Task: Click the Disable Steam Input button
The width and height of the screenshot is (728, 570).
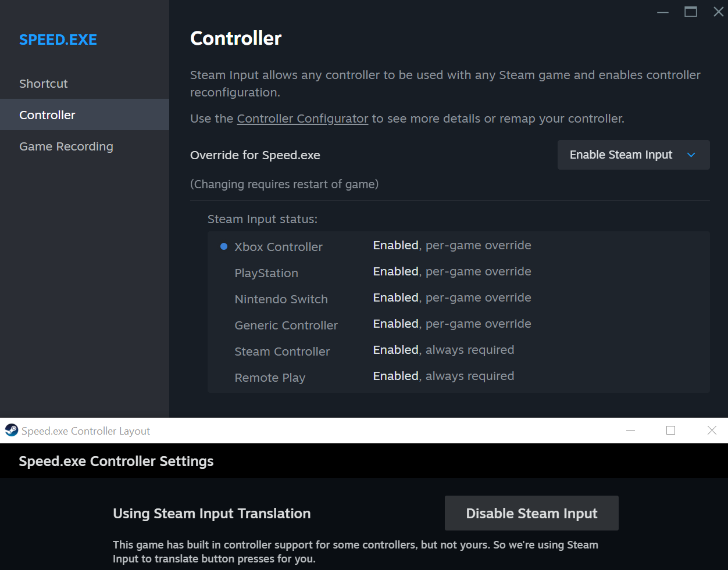Action: click(x=531, y=513)
